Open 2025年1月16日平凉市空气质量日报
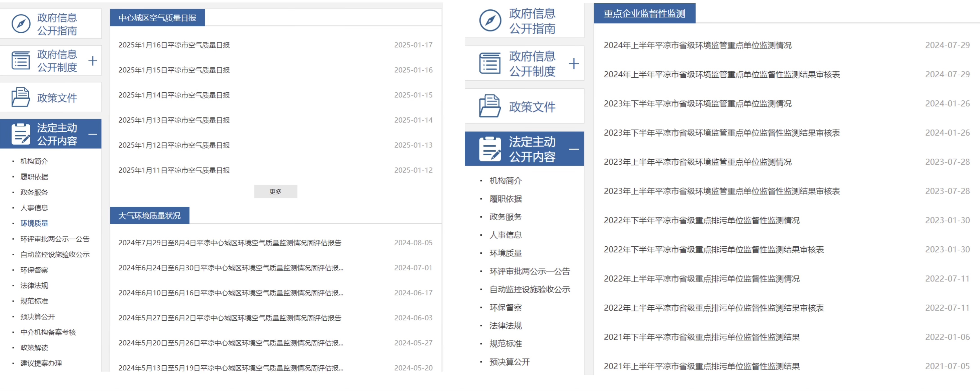This screenshot has height=391, width=980. 174,45
